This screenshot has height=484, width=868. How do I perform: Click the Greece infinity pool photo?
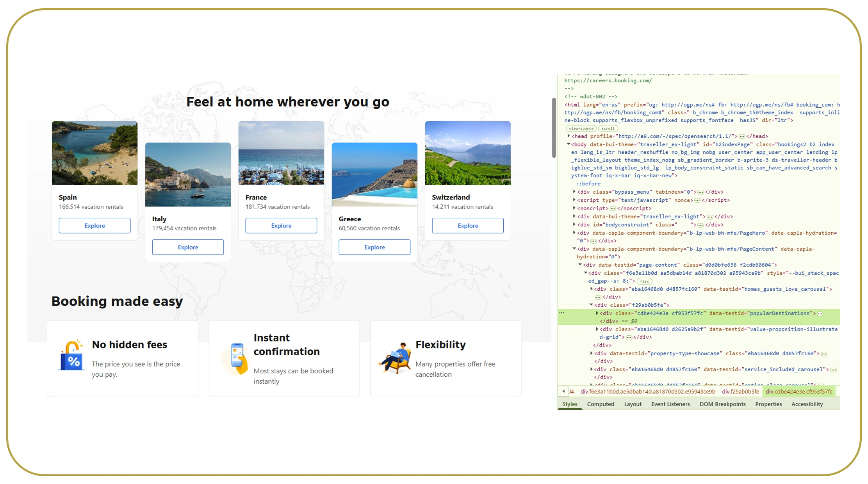pyautogui.click(x=374, y=174)
